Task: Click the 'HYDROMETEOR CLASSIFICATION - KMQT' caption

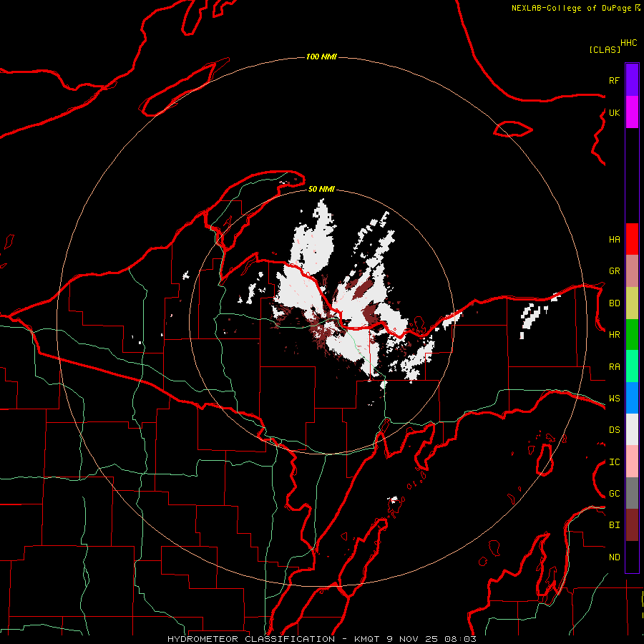Action: coord(273,639)
